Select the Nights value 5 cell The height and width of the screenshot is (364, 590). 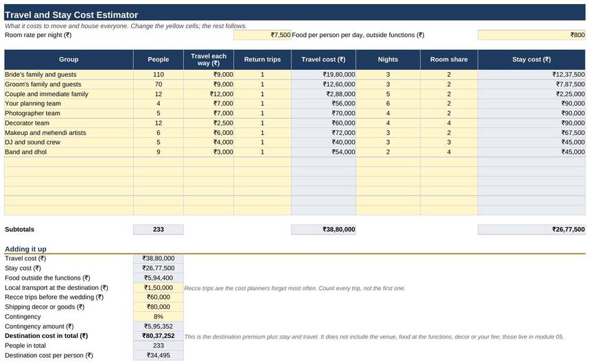[x=388, y=94]
